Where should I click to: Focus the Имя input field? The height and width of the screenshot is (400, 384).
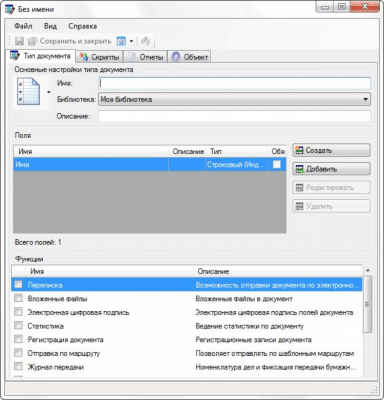[234, 83]
